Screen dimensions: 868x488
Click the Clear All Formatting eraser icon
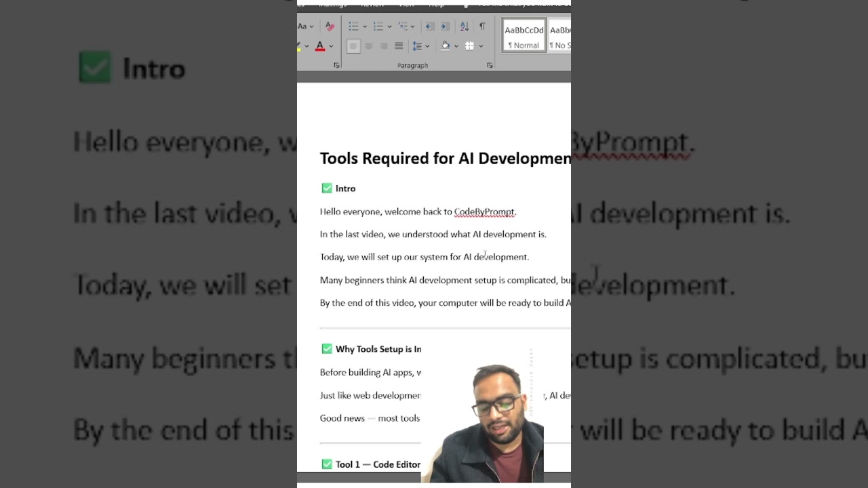(330, 26)
